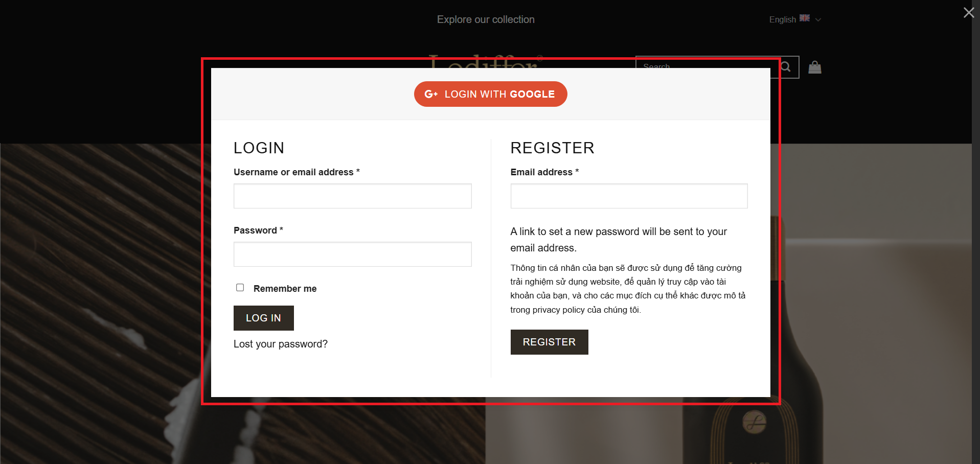
Task: Click the search magnifier icon
Action: point(787,67)
